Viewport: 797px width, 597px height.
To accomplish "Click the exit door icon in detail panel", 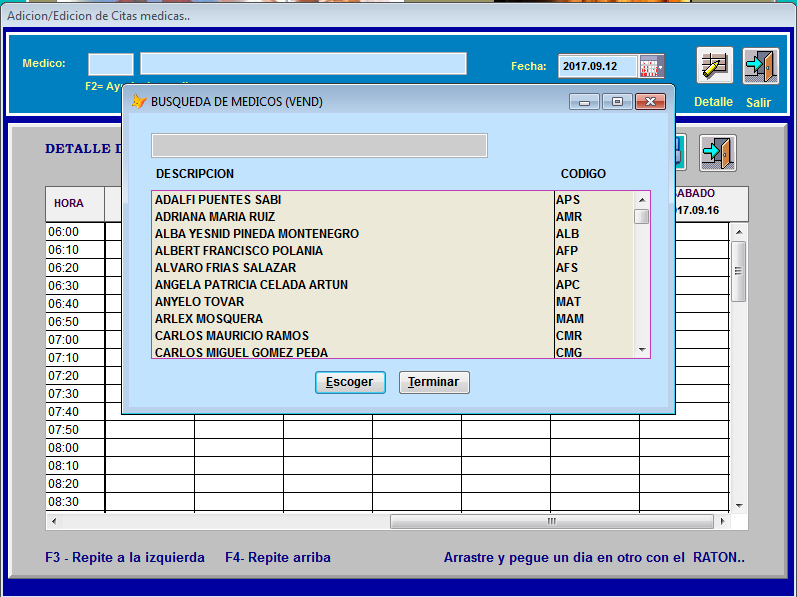I will 717,153.
